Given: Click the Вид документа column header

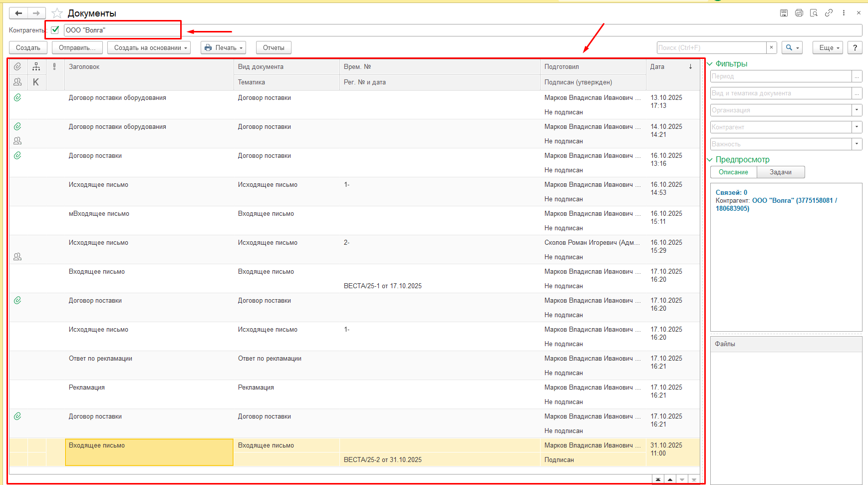Looking at the screenshot, I should pos(287,66).
